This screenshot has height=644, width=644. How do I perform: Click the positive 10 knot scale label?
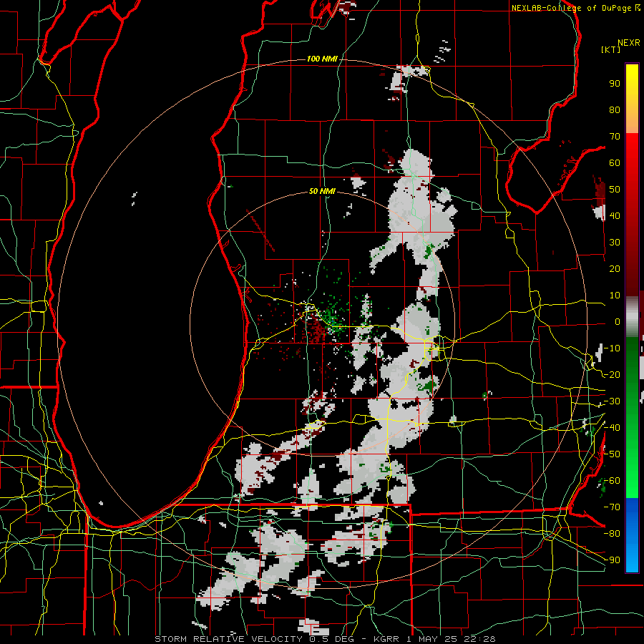(x=615, y=296)
